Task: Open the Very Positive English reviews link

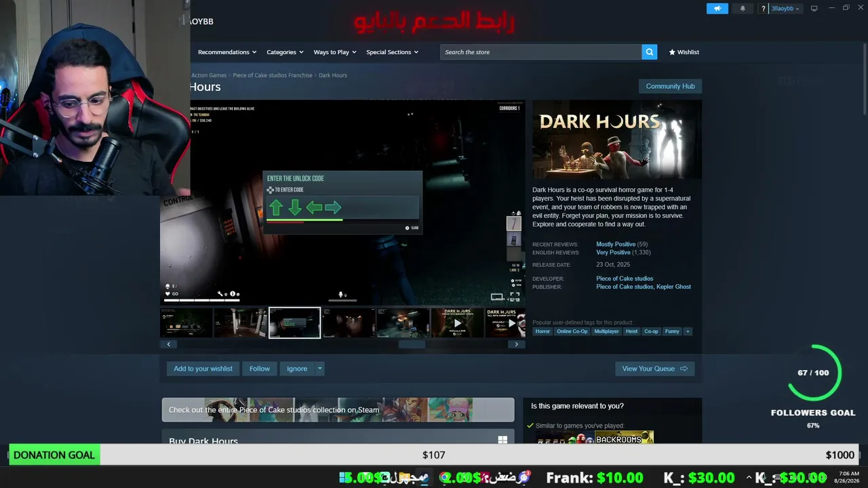Action: pos(614,252)
